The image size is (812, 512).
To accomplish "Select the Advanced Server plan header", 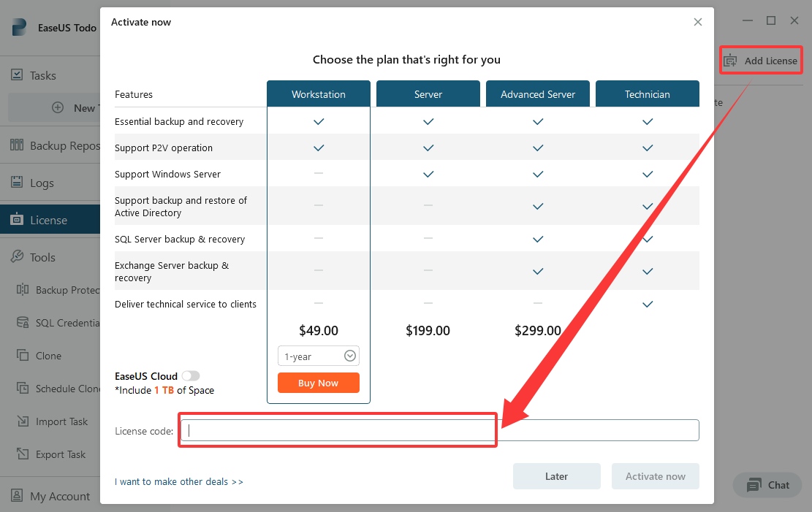I will (x=537, y=93).
